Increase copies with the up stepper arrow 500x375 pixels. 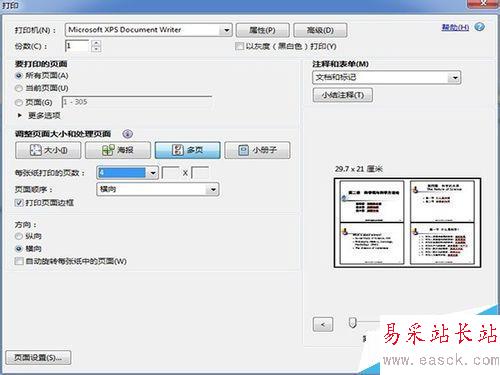[x=96, y=43]
